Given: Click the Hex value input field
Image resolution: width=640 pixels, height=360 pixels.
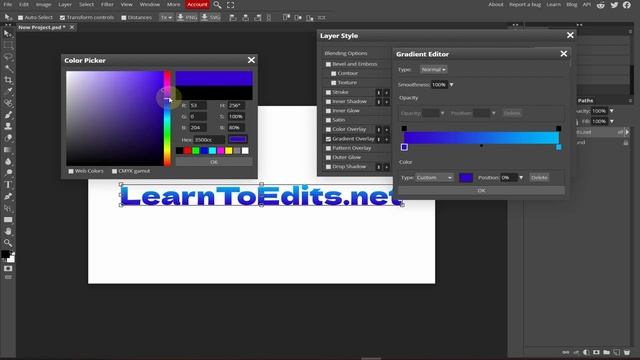Looking at the screenshot, I should click(209, 140).
